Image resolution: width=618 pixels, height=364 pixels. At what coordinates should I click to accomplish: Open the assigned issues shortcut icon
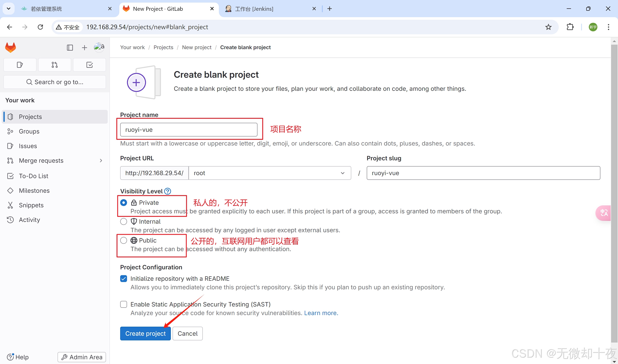(x=20, y=65)
